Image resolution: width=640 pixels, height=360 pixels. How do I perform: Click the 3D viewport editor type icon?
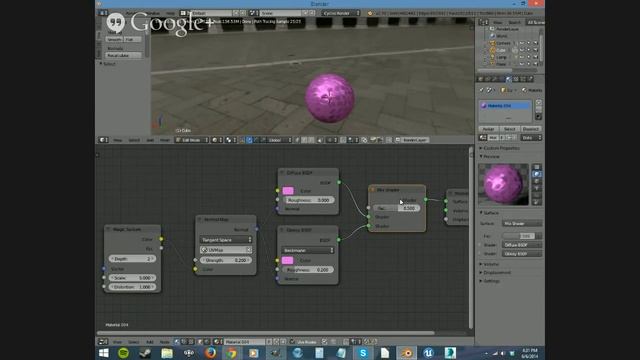click(103, 140)
